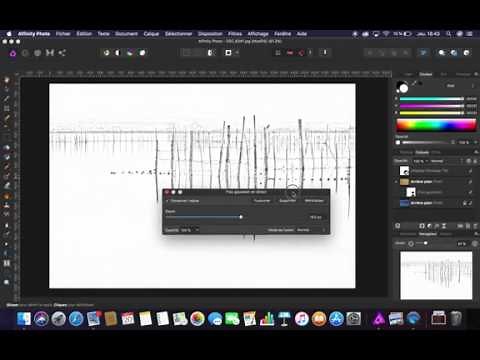Open Live Filters hourglass icon
This screenshot has width=480, height=360.
[444, 226]
